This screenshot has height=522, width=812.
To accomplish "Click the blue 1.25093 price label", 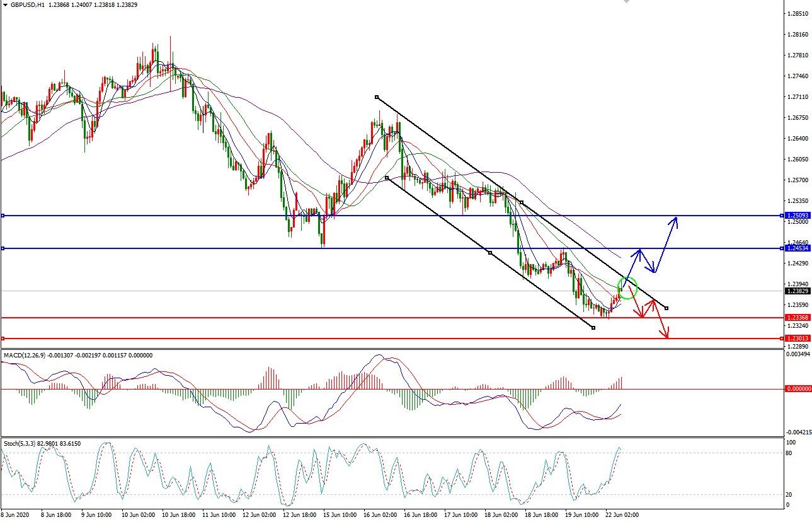I will point(798,216).
